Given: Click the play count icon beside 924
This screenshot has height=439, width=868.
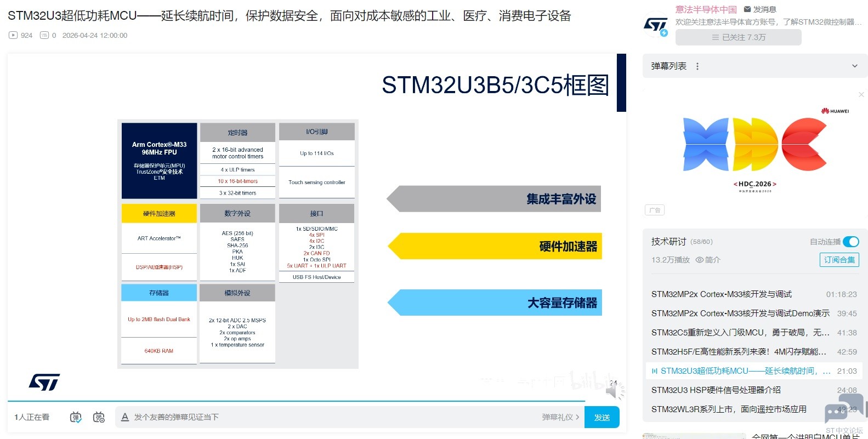Looking at the screenshot, I should (14, 35).
